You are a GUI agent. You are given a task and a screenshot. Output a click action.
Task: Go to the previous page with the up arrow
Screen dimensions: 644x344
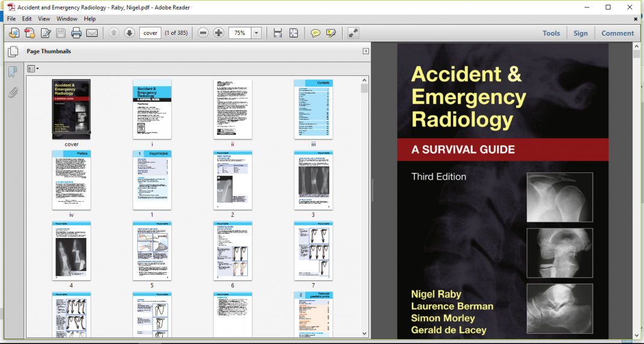click(x=114, y=33)
